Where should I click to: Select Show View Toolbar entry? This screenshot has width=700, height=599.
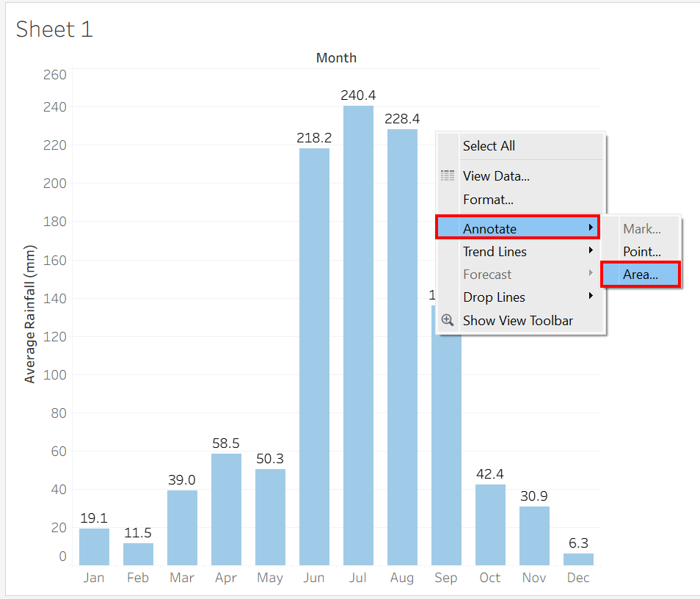click(520, 320)
